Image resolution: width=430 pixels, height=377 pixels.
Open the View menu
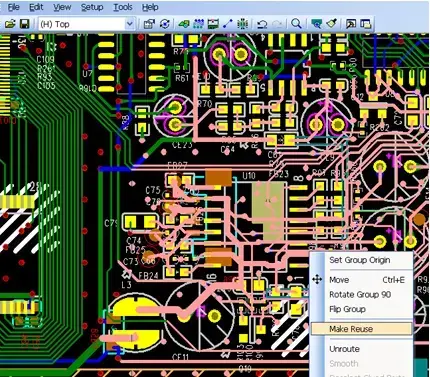pos(62,7)
